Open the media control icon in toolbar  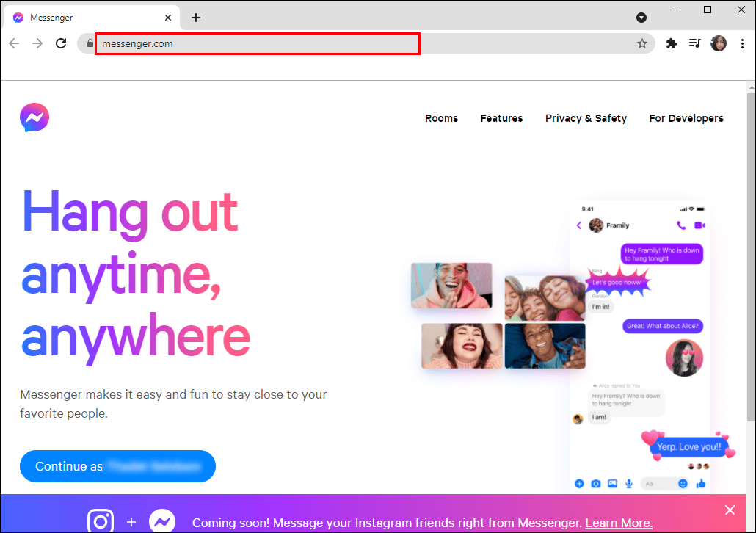click(694, 43)
